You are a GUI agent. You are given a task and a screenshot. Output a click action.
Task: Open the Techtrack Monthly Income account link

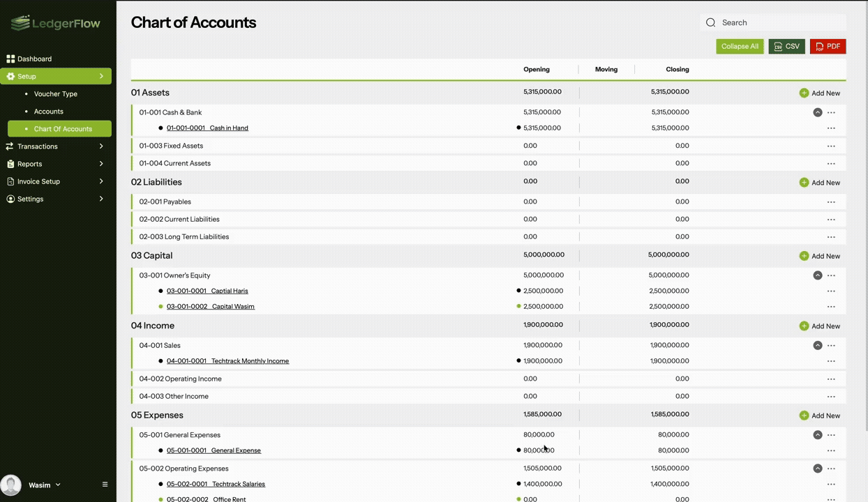click(227, 361)
